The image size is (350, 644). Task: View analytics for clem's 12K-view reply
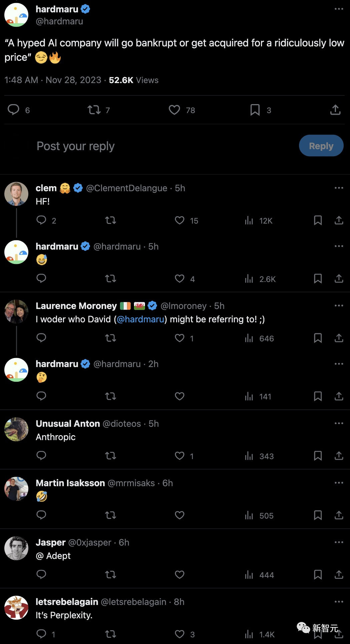point(249,220)
